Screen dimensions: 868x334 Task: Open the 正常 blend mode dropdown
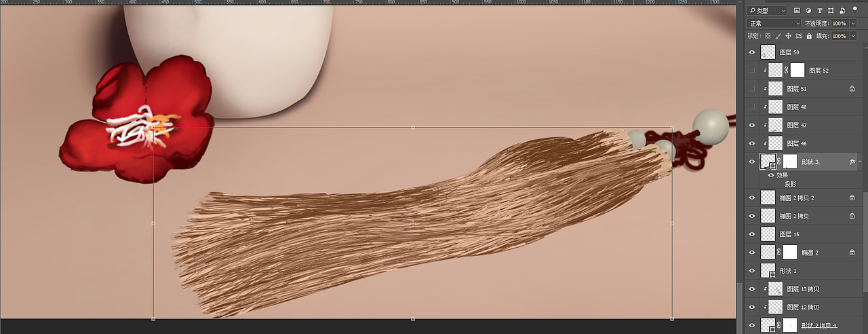pyautogui.click(x=774, y=23)
